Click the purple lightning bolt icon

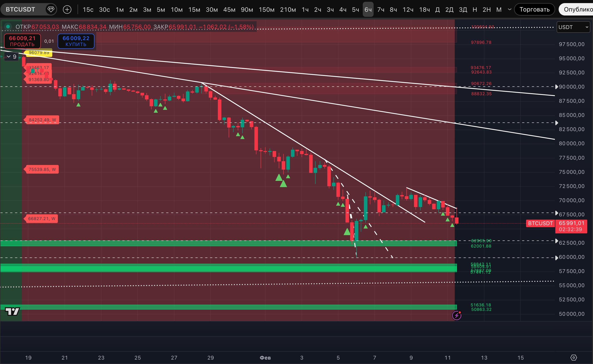coord(457,315)
